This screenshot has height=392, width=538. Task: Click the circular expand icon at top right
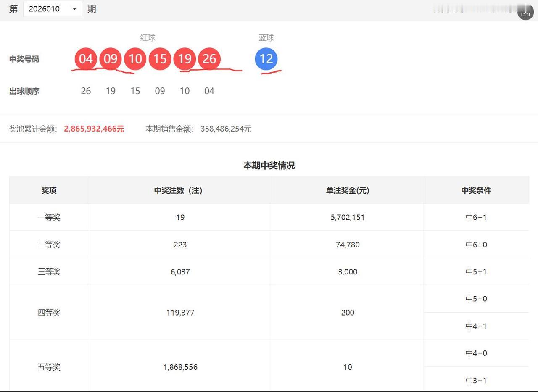coord(525,12)
